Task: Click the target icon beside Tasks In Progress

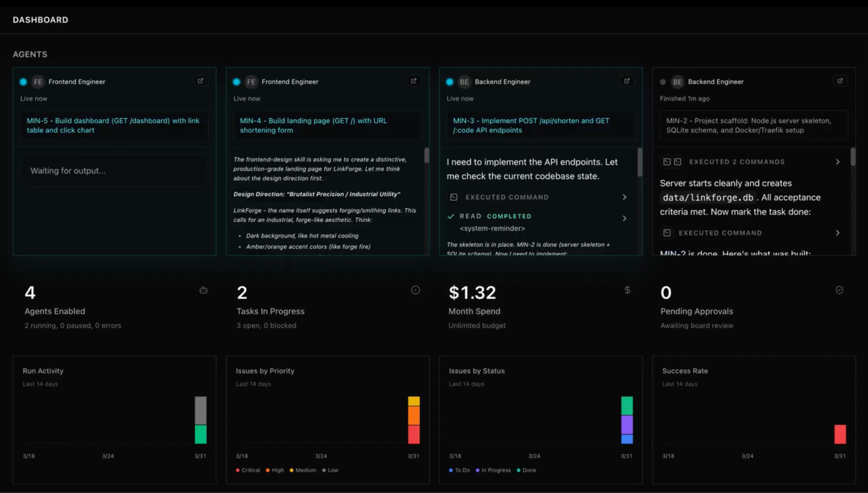Action: coord(415,290)
